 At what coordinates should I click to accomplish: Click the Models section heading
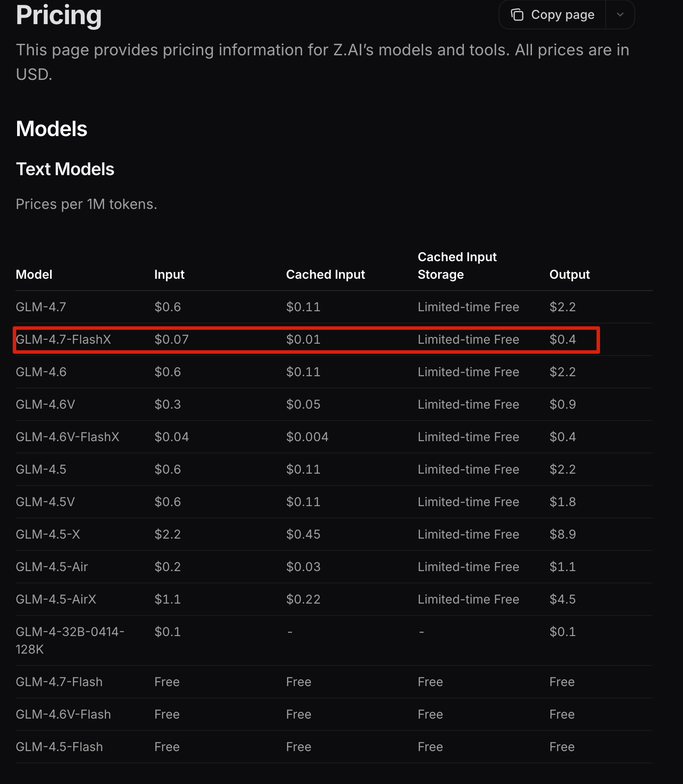[x=52, y=129]
